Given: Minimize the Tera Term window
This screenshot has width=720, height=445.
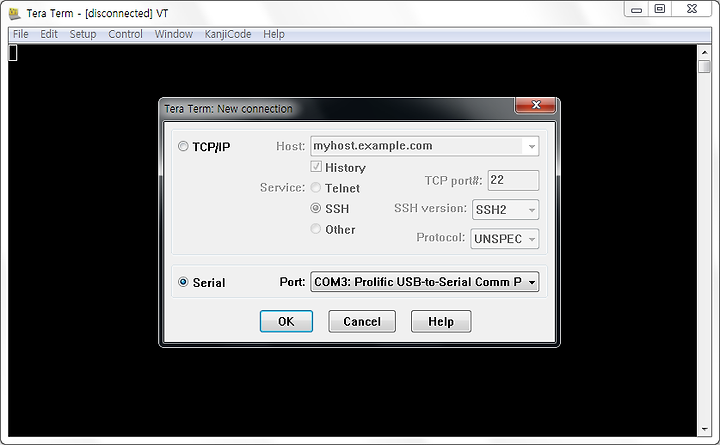Looking at the screenshot, I should point(636,9).
